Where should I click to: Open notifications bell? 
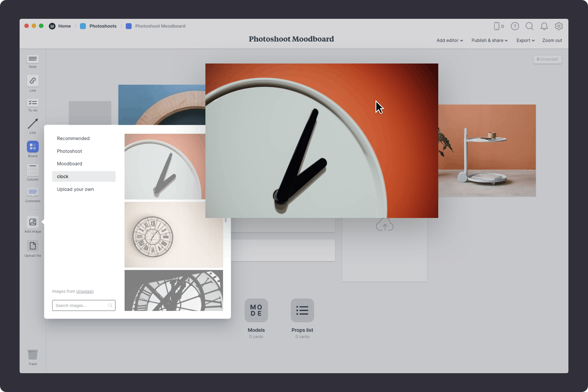point(544,26)
